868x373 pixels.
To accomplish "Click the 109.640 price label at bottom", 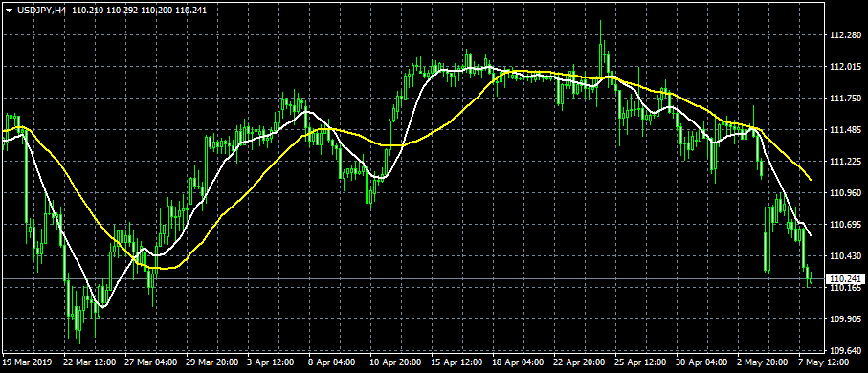I will (844, 351).
